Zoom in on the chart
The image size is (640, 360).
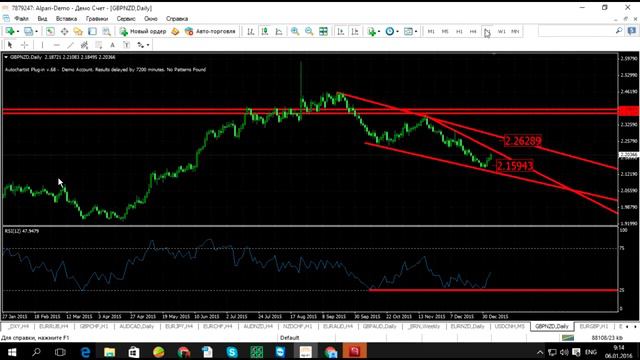[x=295, y=31]
